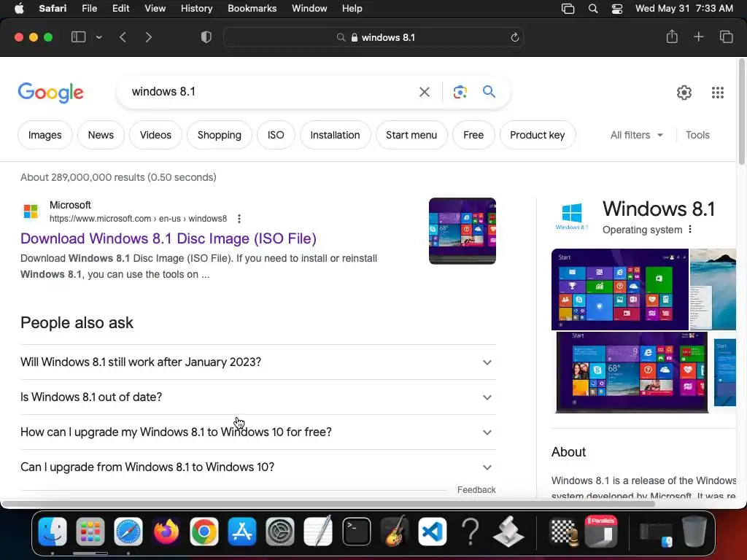Launch Firefox from the Dock
Image resolution: width=747 pixels, height=560 pixels.
pyautogui.click(x=166, y=532)
